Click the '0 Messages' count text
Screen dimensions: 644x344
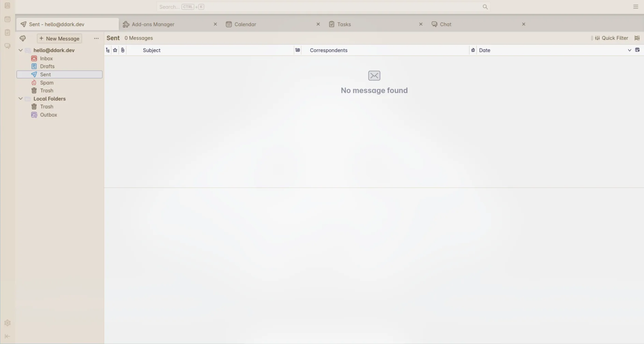[138, 38]
